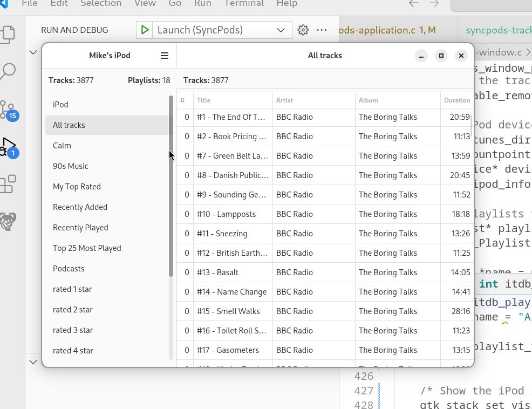Select the rated 1 star playlist
The image size is (532, 409).
pos(107,289)
